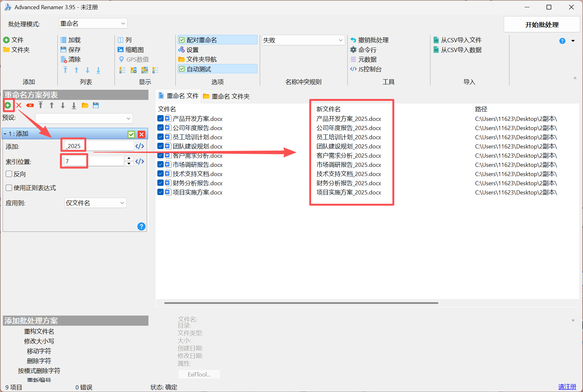The width and height of the screenshot is (583, 392).
Task: Add the 移动字符 batch method
Action: pyautogui.click(x=39, y=351)
